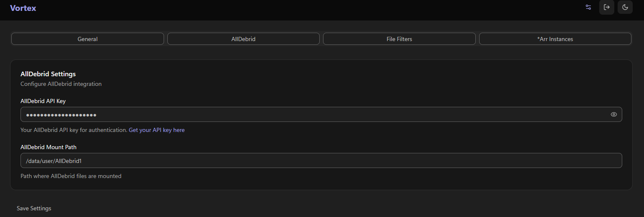Click the "AllDebrid Settings" heading
This screenshot has height=217, width=644.
(48, 74)
